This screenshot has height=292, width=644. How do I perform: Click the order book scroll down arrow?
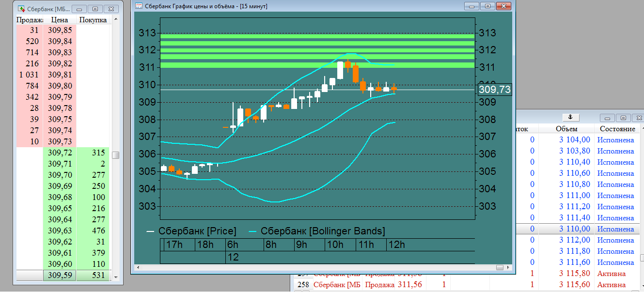tap(115, 277)
